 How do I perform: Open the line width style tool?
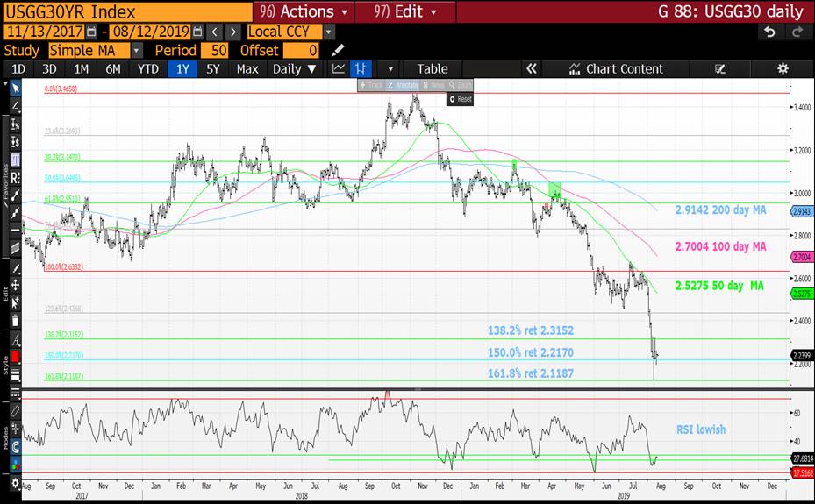point(16,375)
